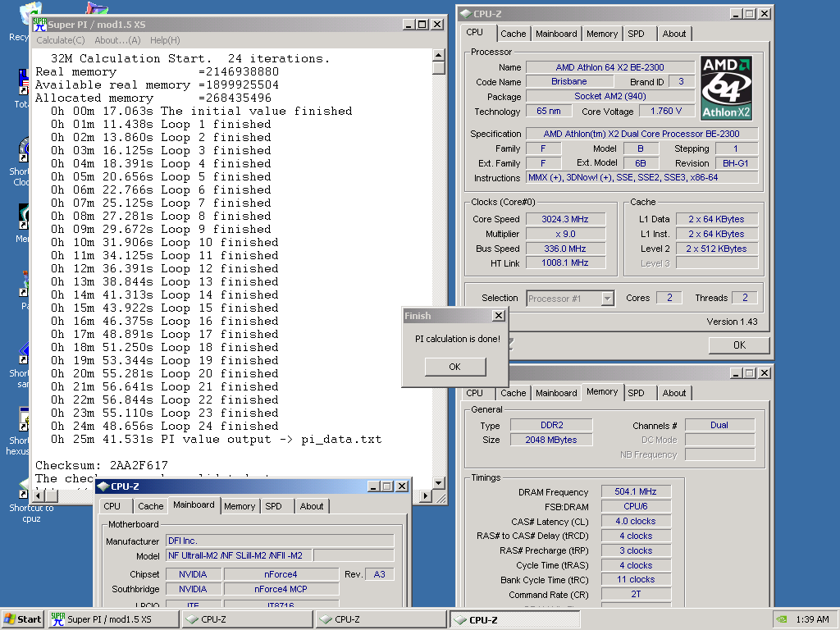The image size is (840, 630).
Task: Open Processor #1 selection dropdown
Action: [607, 299]
